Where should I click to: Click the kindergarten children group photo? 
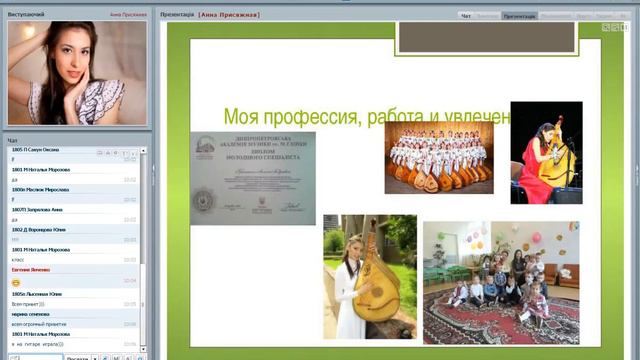tap(501, 282)
